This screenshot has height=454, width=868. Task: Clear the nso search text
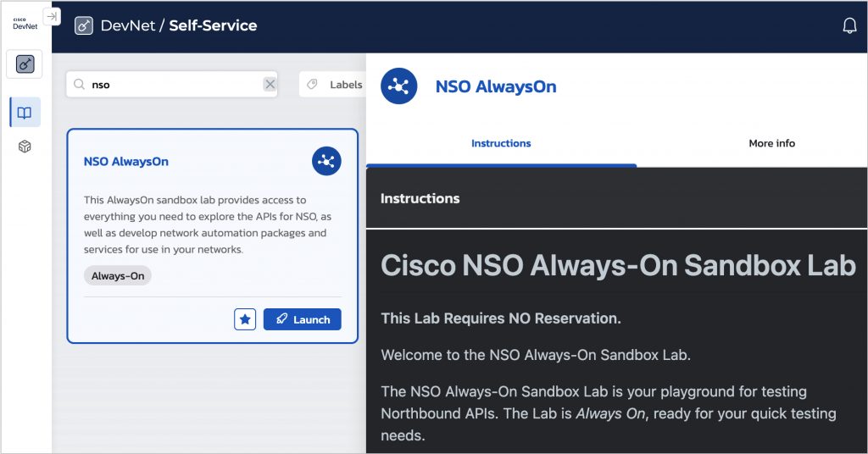point(270,84)
